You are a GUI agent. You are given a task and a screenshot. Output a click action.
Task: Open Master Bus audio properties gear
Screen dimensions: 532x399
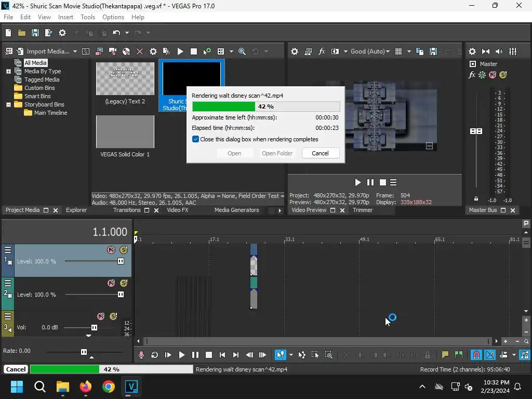(x=472, y=51)
